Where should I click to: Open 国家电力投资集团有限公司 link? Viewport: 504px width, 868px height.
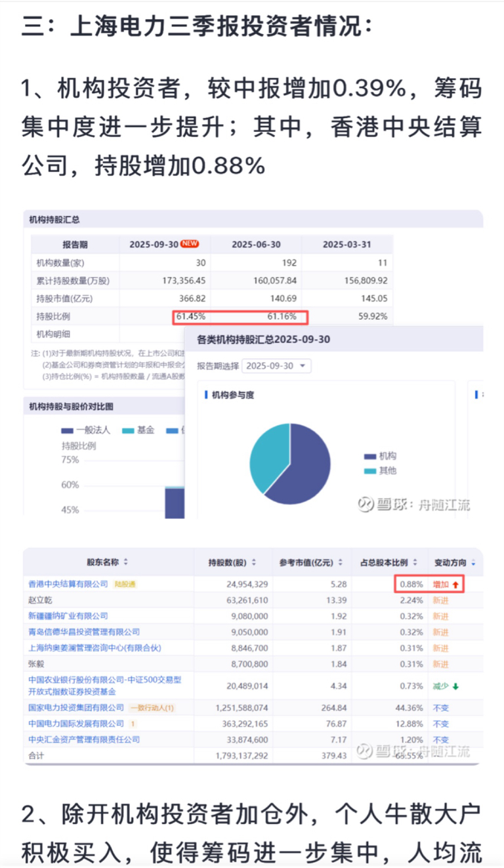click(x=76, y=708)
